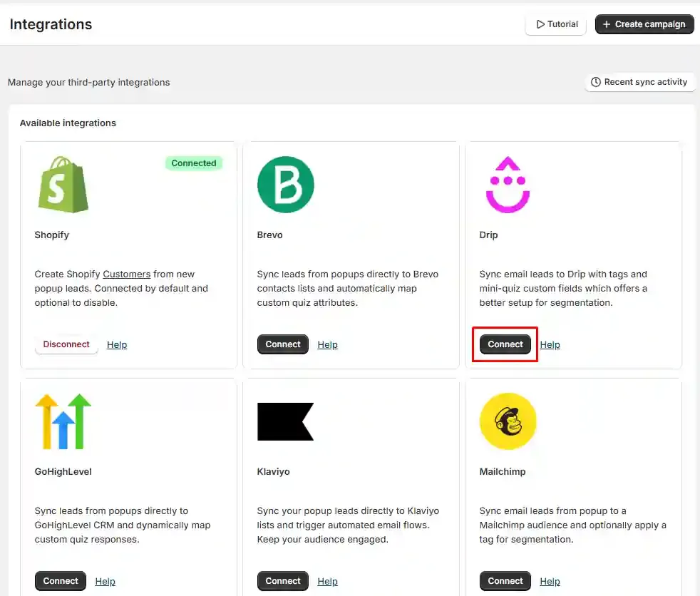The height and width of the screenshot is (596, 700).
Task: Click the green Brevo logo
Action: pos(286,185)
